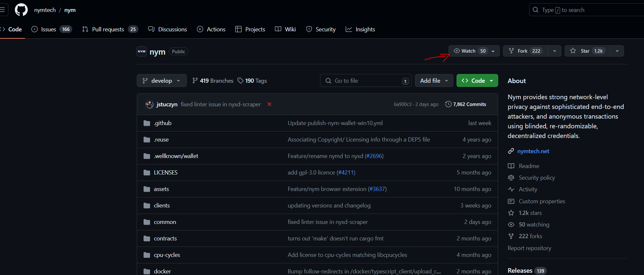Click the LICENSES folder icon
Viewport: 644px width, 275px height.
click(x=147, y=173)
